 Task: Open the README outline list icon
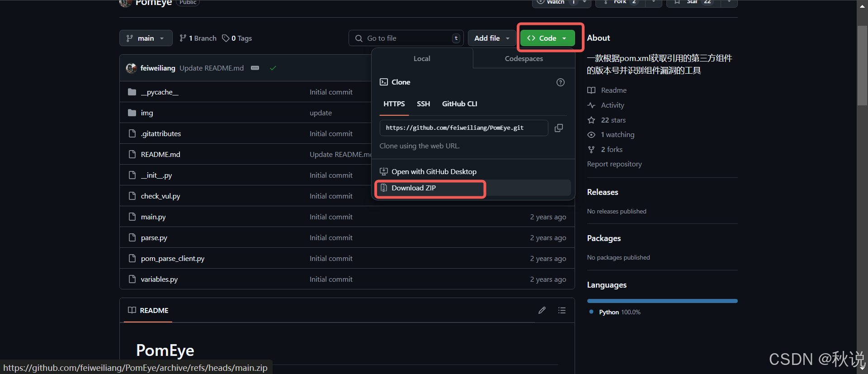pyautogui.click(x=562, y=310)
